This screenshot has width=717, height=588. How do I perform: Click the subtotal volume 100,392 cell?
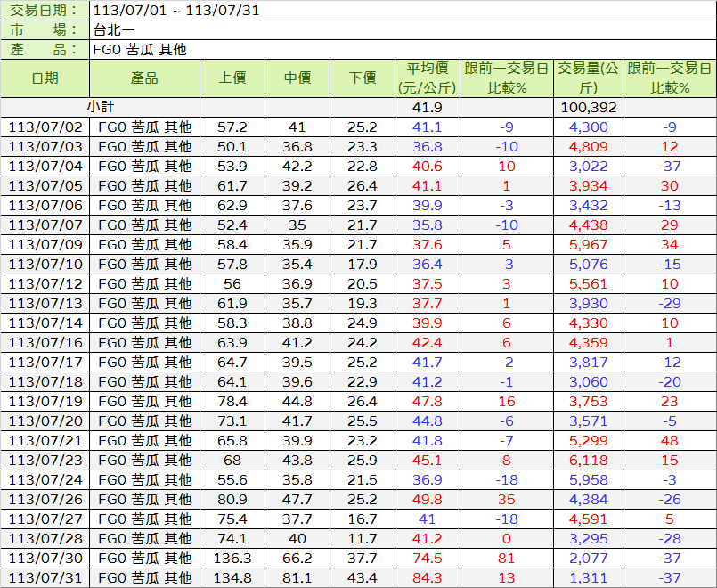pos(588,107)
